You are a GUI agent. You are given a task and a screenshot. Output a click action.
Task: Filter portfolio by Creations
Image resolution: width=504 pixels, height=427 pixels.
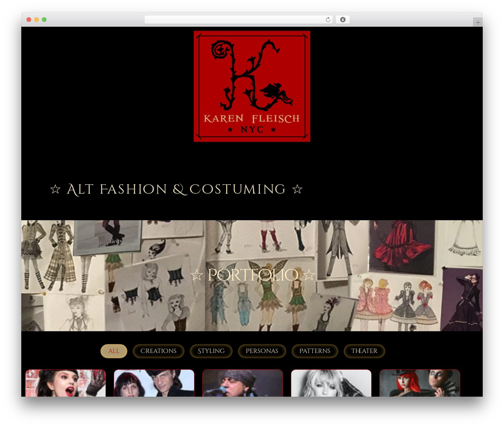pyautogui.click(x=158, y=351)
